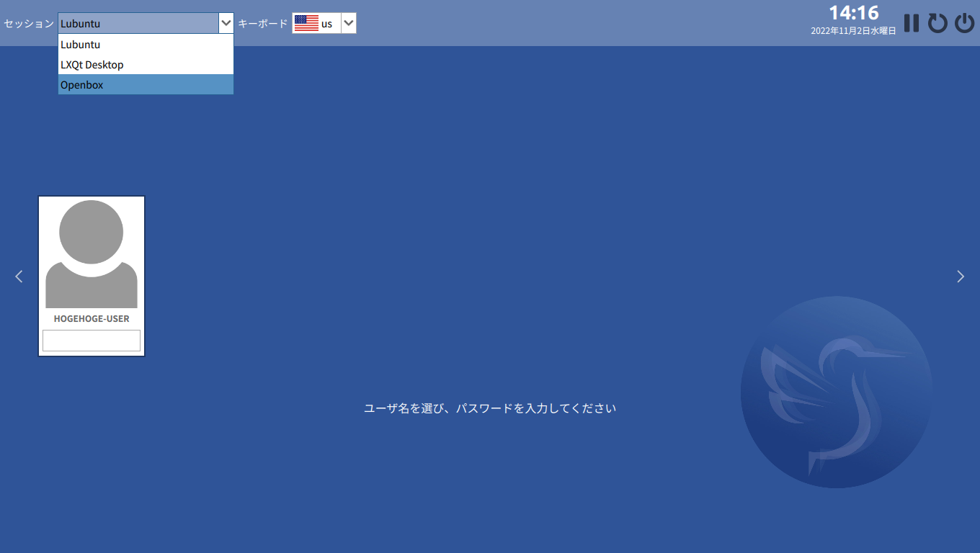Click the reboot icon
The height and width of the screenshot is (553, 980).
937,23
